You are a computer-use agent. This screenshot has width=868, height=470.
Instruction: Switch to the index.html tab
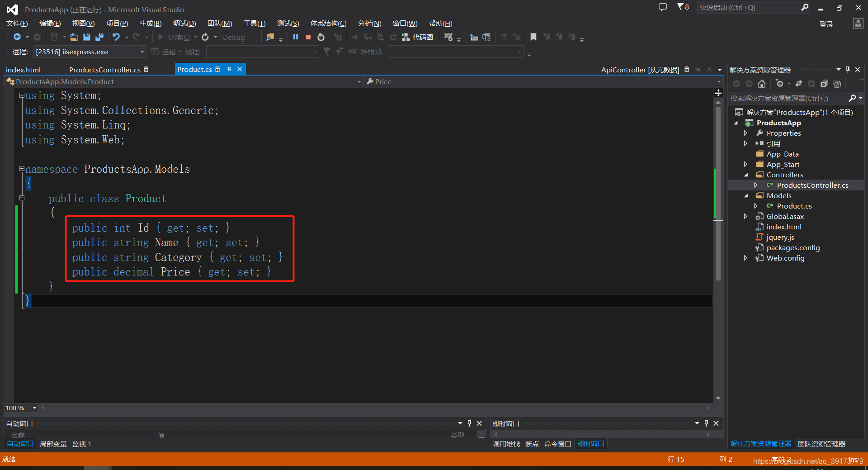(x=23, y=70)
